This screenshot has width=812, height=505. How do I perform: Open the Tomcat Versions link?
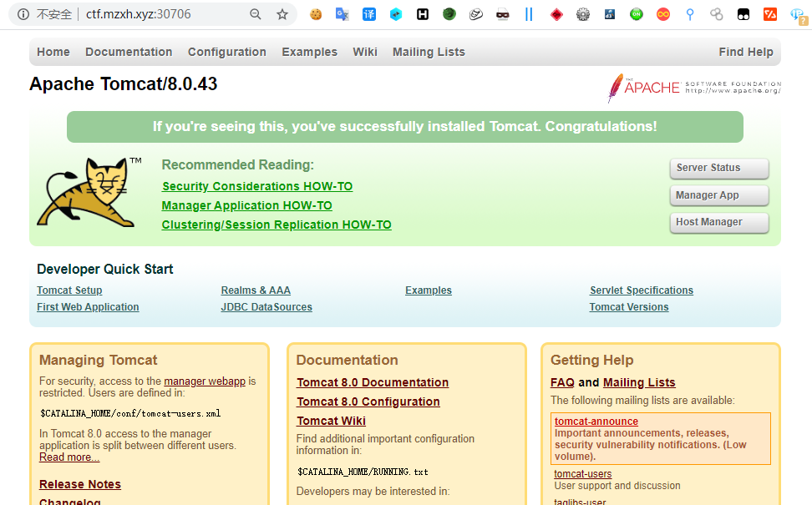[629, 307]
